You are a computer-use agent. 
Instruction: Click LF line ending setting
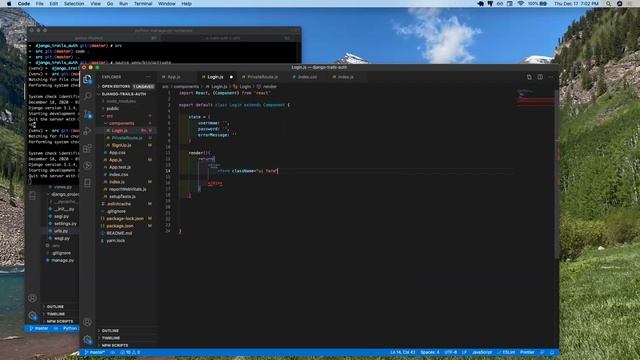[x=464, y=352]
